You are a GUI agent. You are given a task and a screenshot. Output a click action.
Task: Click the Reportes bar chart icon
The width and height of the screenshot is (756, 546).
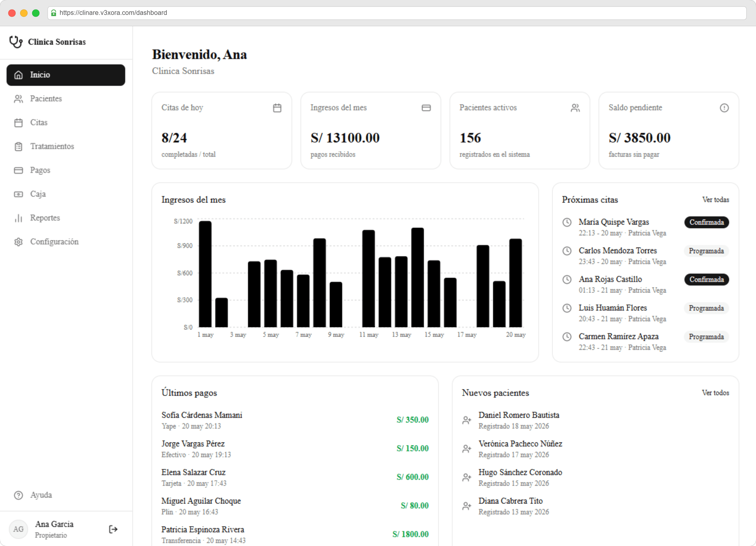[x=18, y=218]
